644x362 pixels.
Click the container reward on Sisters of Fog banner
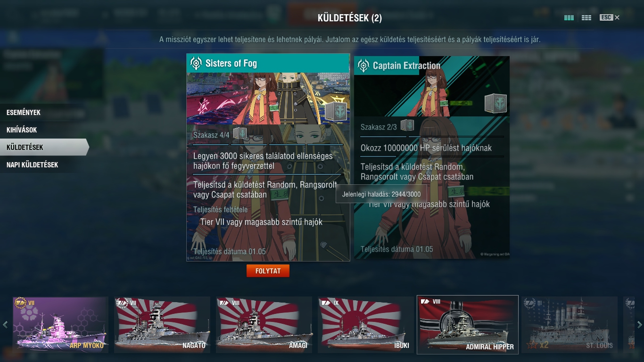(x=336, y=111)
